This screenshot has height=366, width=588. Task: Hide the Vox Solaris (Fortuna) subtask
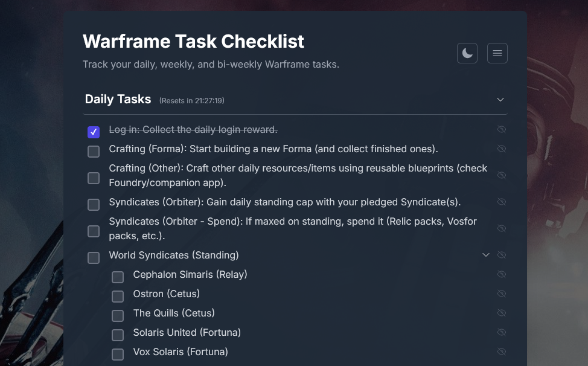pyautogui.click(x=502, y=351)
